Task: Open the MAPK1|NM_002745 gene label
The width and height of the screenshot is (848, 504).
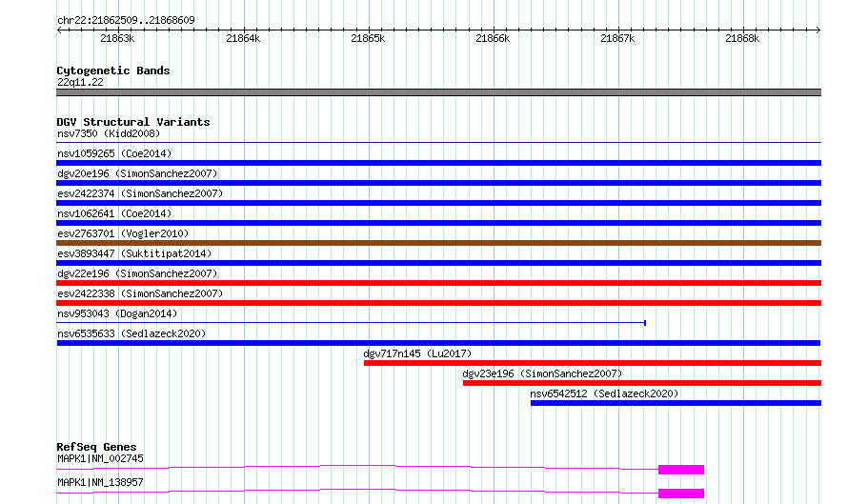Action: (x=101, y=458)
